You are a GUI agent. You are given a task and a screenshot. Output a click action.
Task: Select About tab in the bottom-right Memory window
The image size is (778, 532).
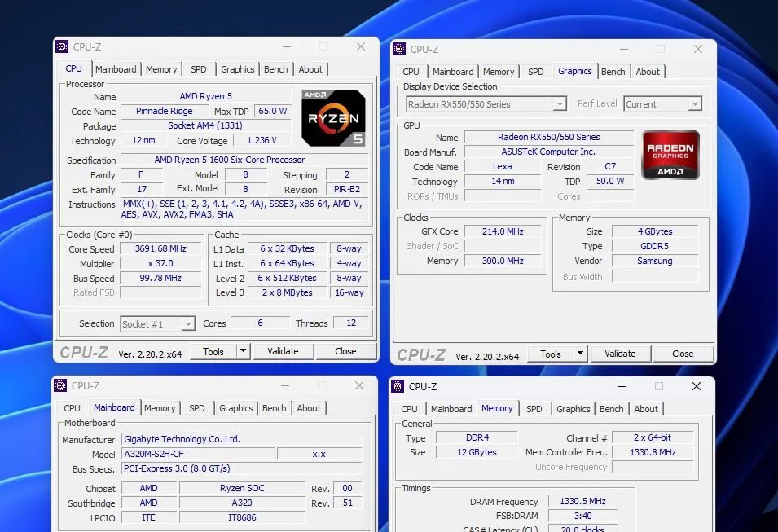[x=646, y=409]
